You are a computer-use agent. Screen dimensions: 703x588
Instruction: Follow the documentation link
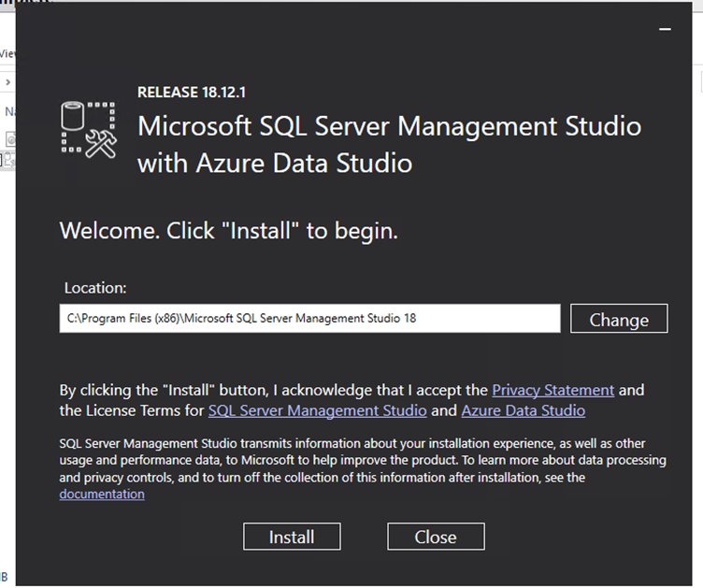[102, 494]
